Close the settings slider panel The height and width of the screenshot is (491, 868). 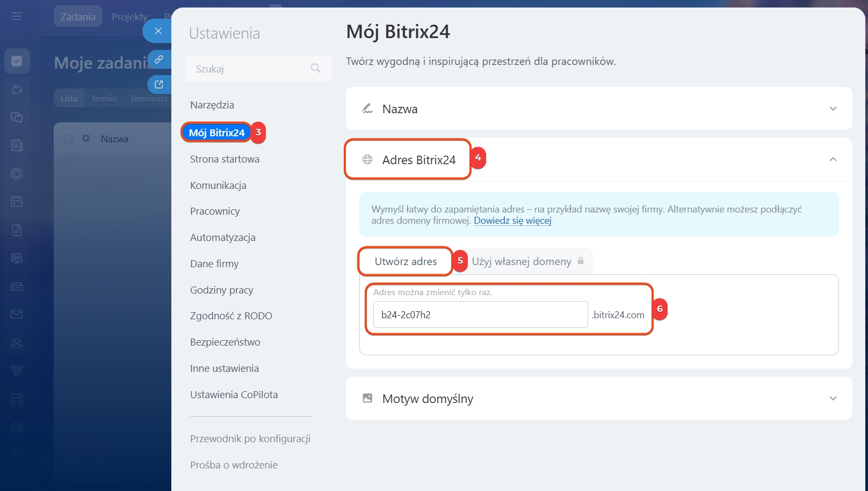pyautogui.click(x=158, y=31)
